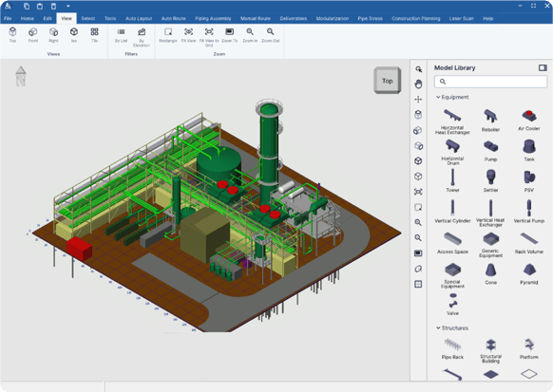Viewport: 553px width, 392px height.
Task: Click Fit View to Grid
Action: [209, 37]
